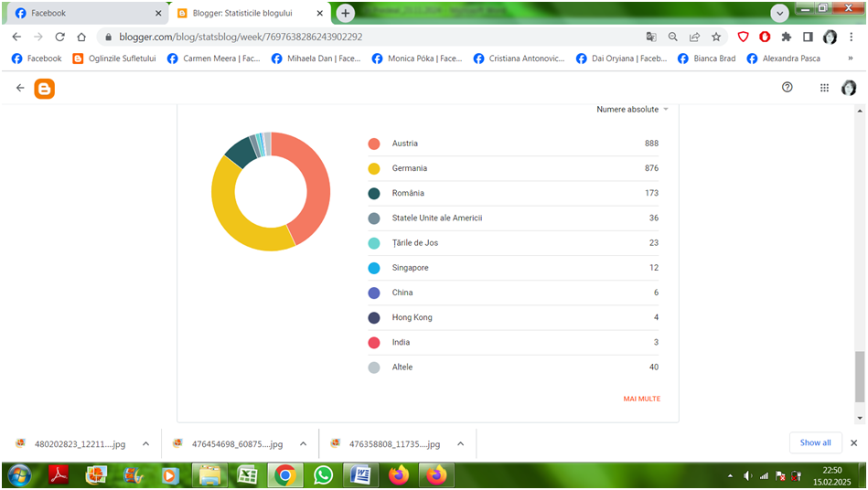Switch to the Facebook tab
This screenshot has height=490, width=868.
coord(83,14)
